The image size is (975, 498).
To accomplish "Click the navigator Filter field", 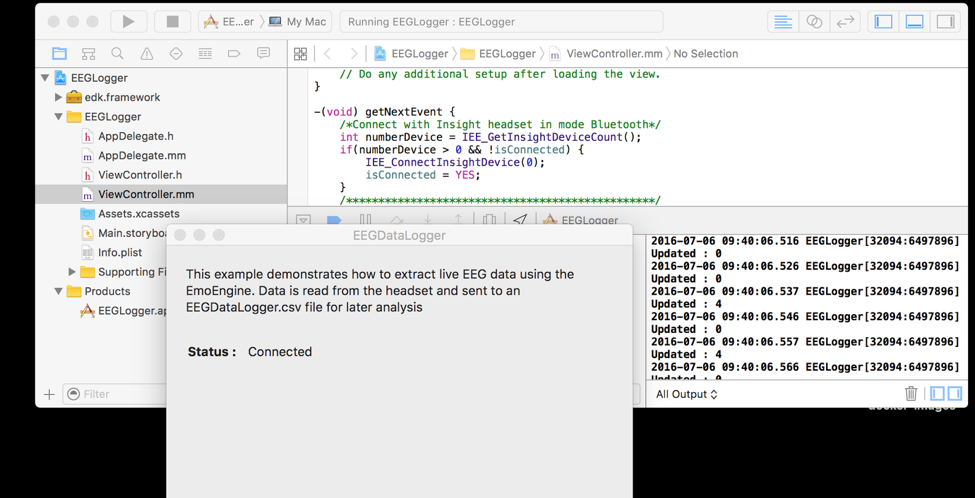I will (x=115, y=394).
